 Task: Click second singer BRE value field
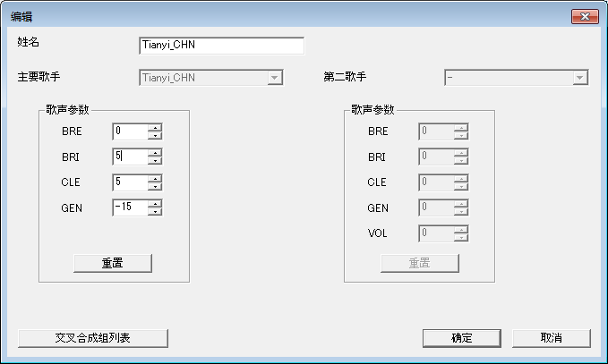(x=436, y=131)
